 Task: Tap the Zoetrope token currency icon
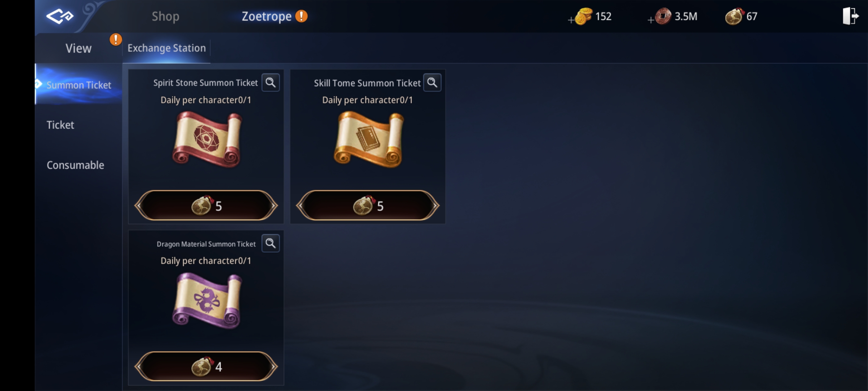click(x=735, y=16)
